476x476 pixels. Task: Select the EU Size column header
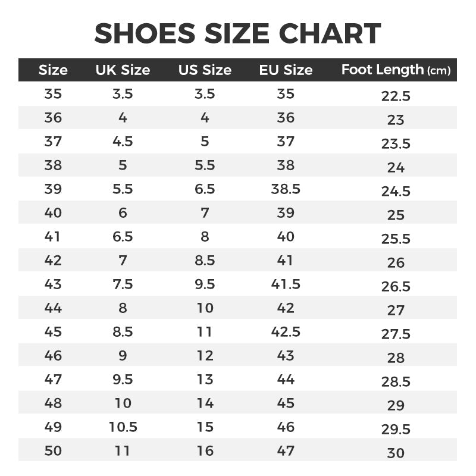286,70
